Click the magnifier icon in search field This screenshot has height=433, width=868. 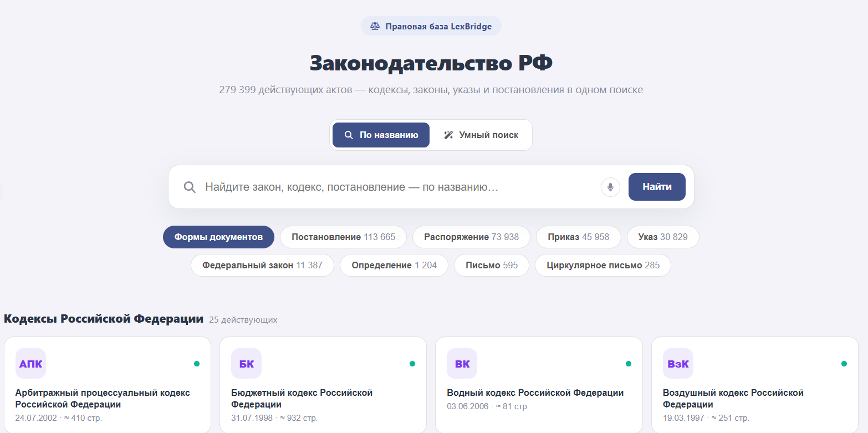coord(190,187)
